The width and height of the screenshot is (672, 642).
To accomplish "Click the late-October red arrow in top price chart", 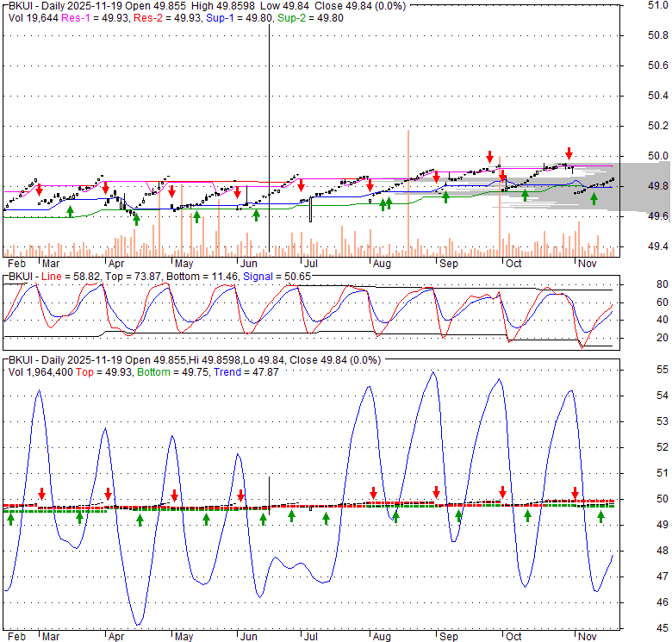I will pos(569,154).
